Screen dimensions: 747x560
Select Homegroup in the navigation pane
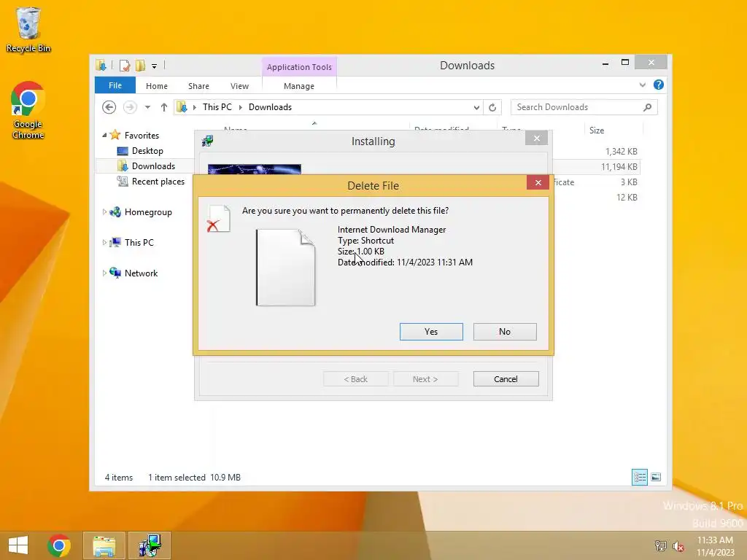(148, 212)
